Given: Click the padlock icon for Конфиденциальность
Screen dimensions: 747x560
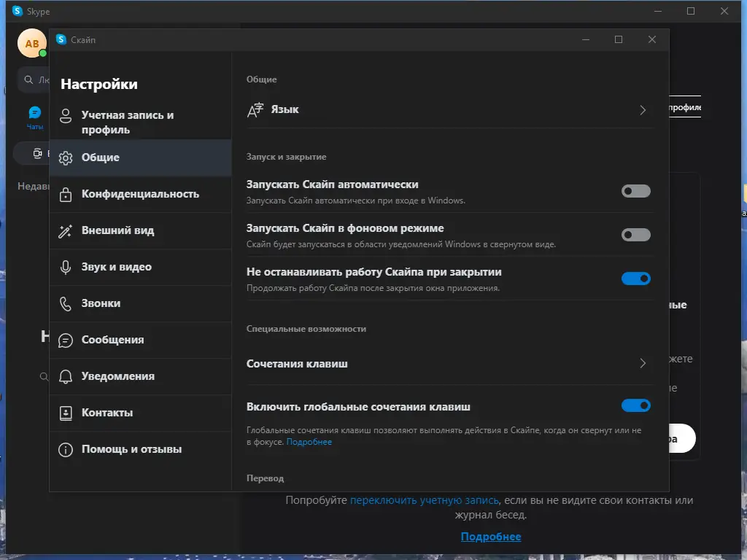Looking at the screenshot, I should pos(66,194).
